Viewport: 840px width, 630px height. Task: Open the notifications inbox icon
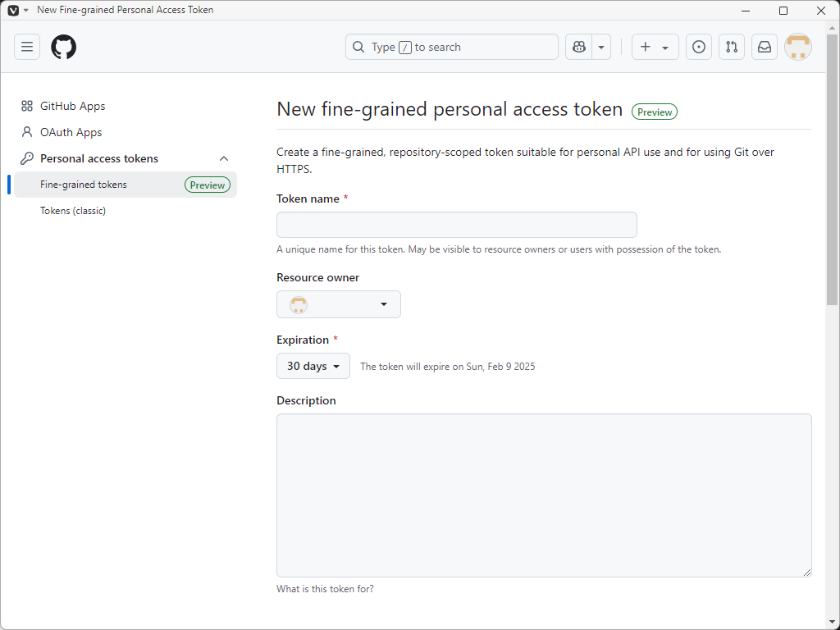764,47
